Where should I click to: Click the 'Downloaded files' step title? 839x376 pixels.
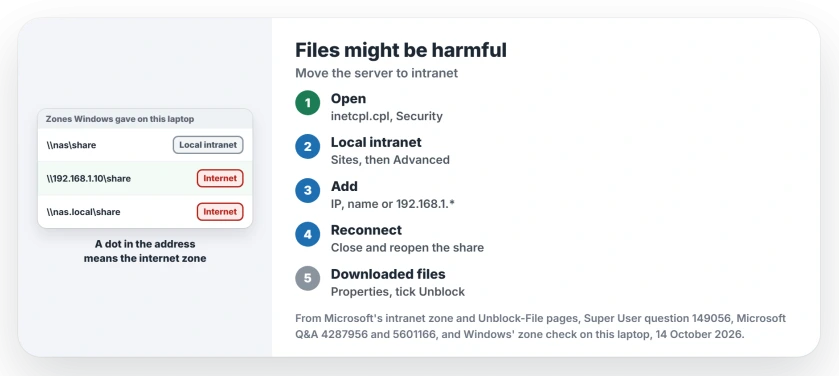click(x=388, y=274)
